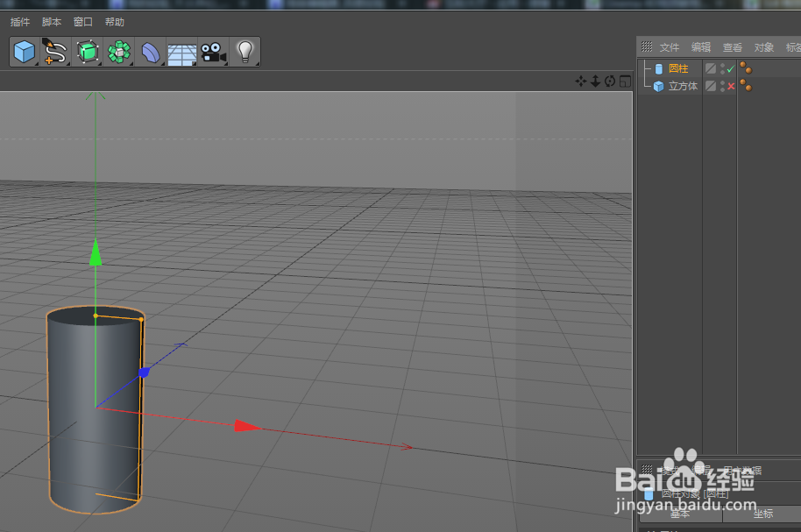
Task: Click the Subdivision Surface generator icon
Action: point(88,51)
